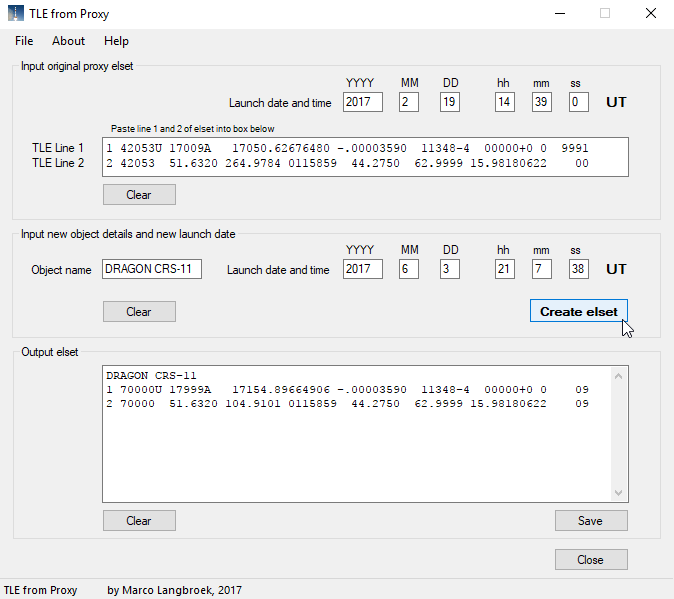This screenshot has height=599, width=674.
Task: Open the Help menu
Action: [116, 41]
